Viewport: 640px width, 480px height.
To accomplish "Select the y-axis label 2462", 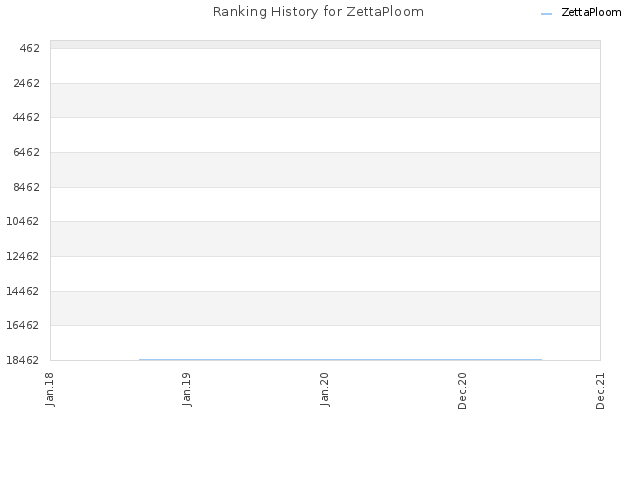I will tap(27, 83).
